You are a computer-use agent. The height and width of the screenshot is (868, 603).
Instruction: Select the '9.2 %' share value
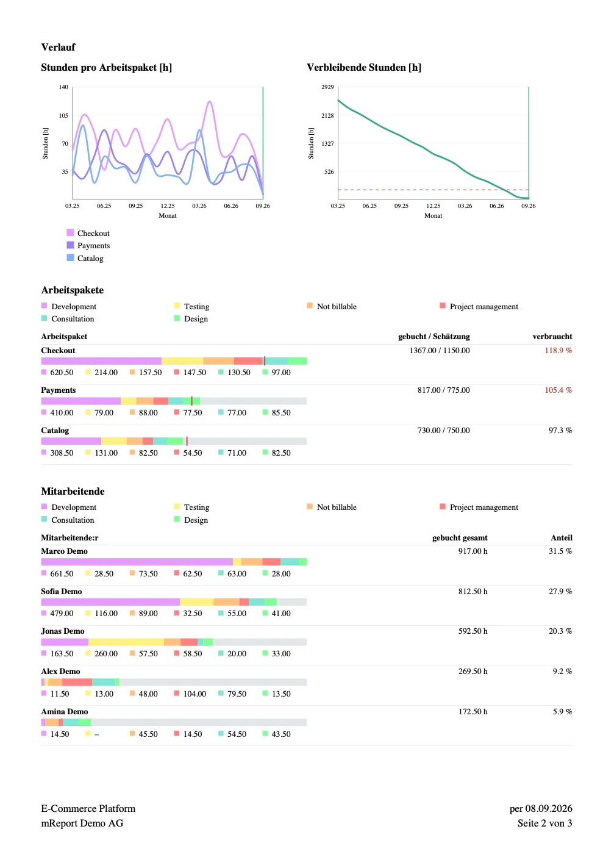(x=562, y=671)
